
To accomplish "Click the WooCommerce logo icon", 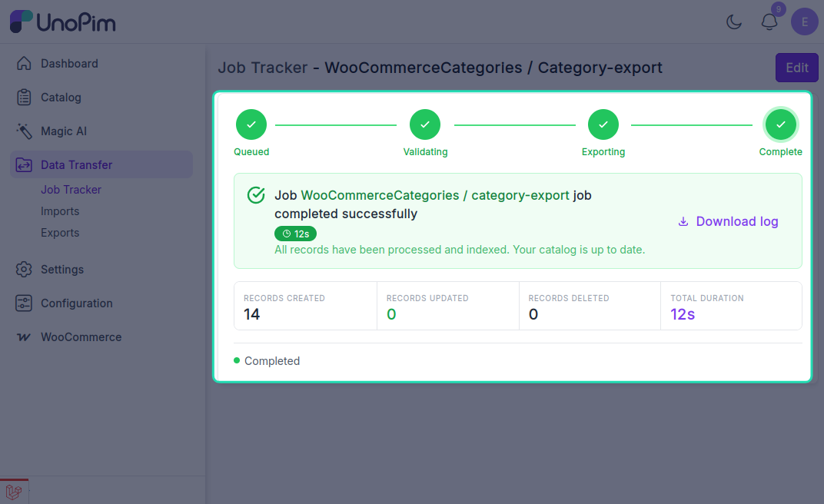I will pos(24,337).
